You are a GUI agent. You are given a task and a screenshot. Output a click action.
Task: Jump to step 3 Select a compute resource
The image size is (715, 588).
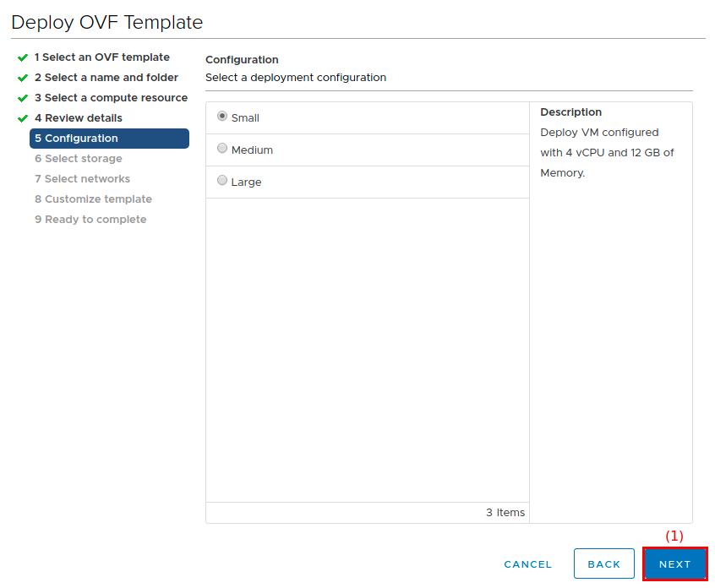point(111,98)
